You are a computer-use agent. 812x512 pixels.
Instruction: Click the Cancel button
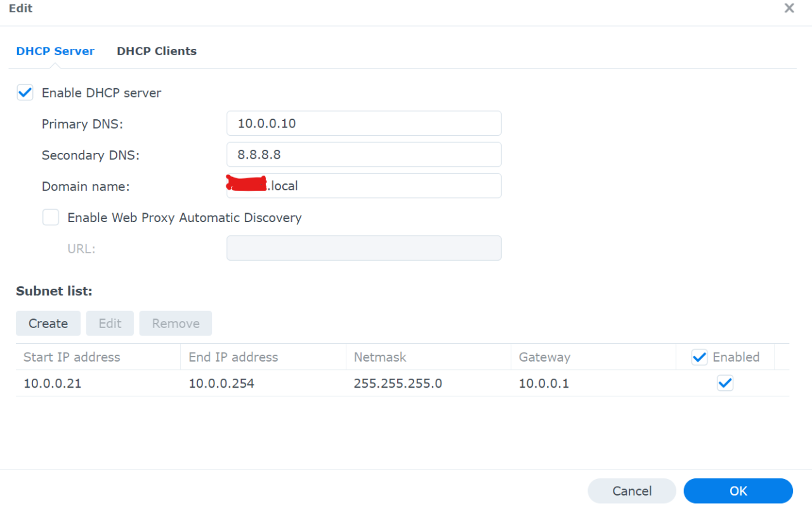[x=632, y=490]
